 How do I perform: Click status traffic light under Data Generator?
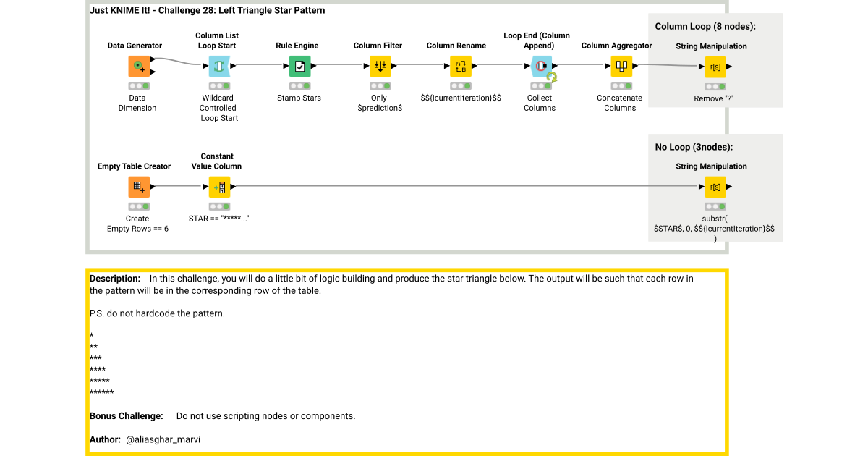click(138, 85)
